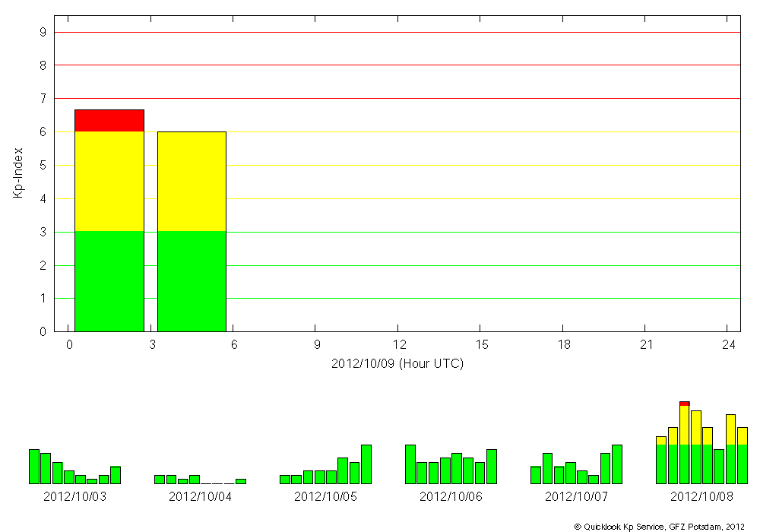Image resolution: width=760 pixels, height=532 pixels.
Task: Click the y-axis value 6
Action: point(43,131)
